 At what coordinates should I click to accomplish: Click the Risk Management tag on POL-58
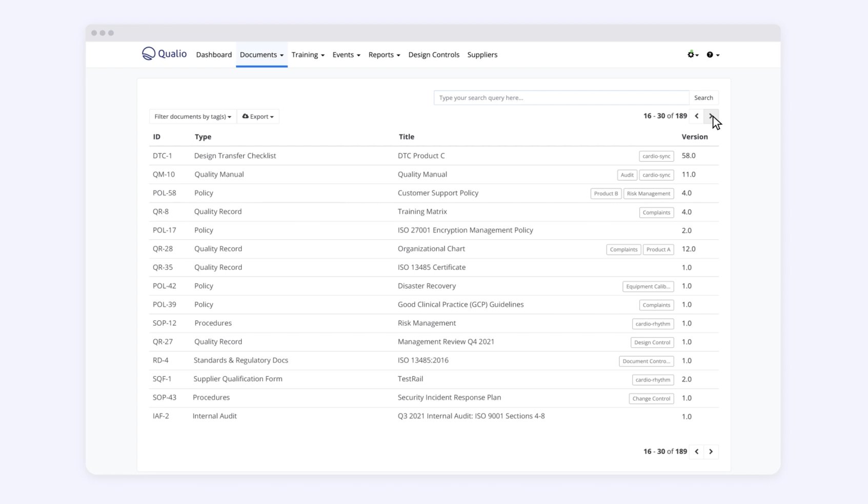tap(648, 194)
